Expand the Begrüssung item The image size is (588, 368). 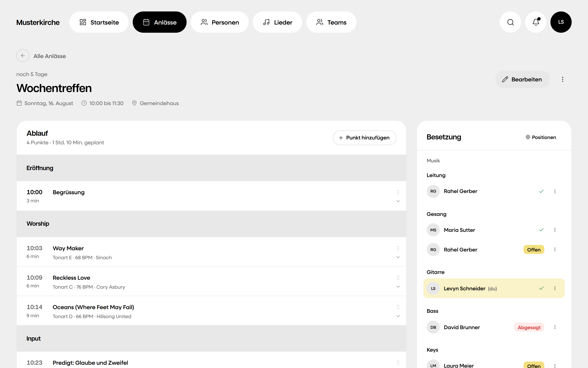398,201
